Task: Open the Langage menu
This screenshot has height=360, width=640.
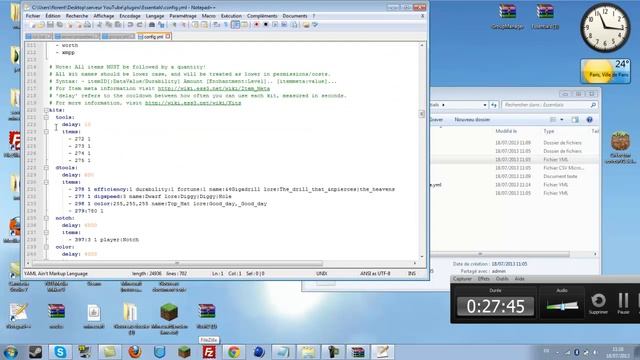Action: (x=155, y=16)
